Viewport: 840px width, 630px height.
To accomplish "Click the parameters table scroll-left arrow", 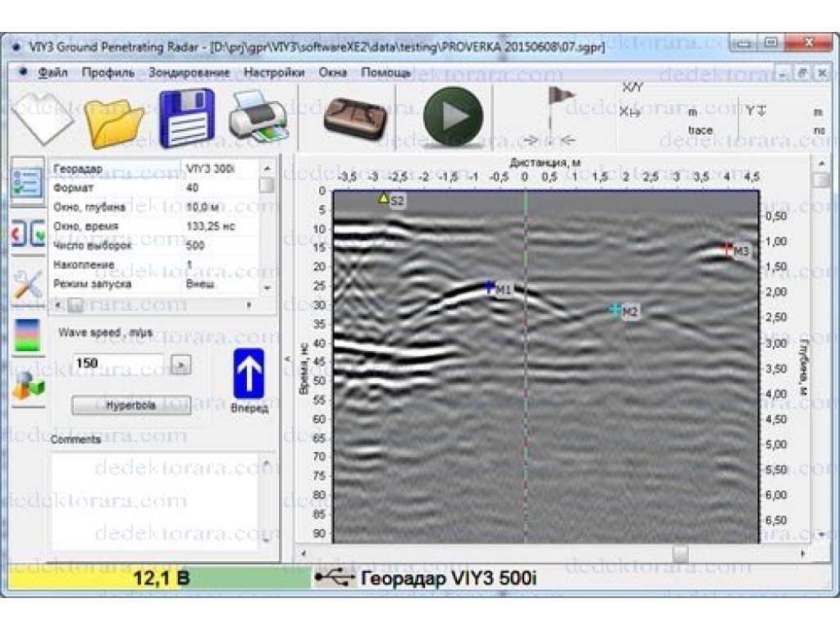I will (x=59, y=305).
